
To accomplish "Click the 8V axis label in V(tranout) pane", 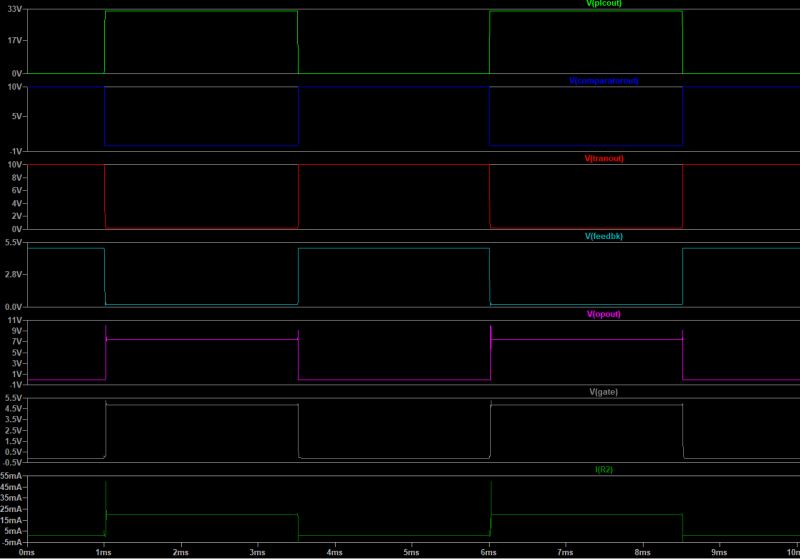I will click(17, 177).
